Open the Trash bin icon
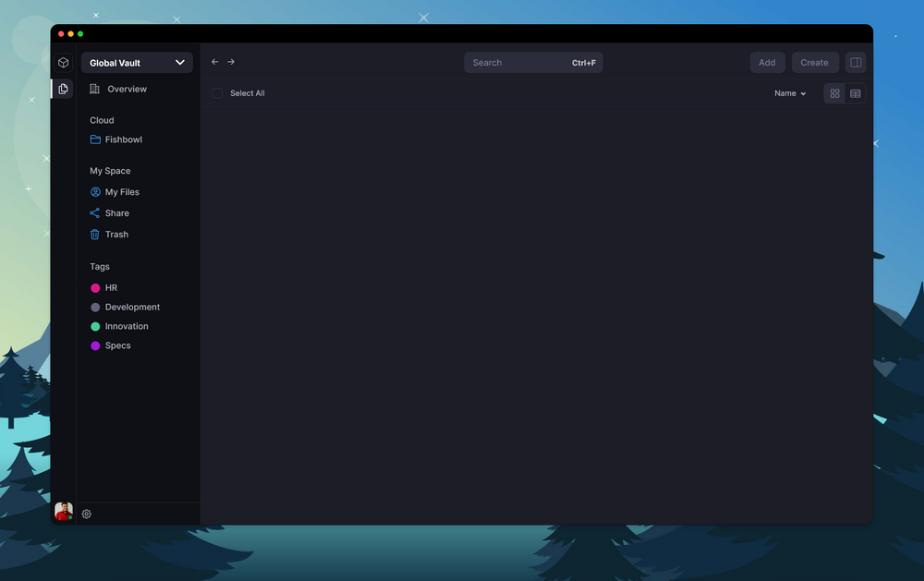The height and width of the screenshot is (581, 924). pos(94,234)
